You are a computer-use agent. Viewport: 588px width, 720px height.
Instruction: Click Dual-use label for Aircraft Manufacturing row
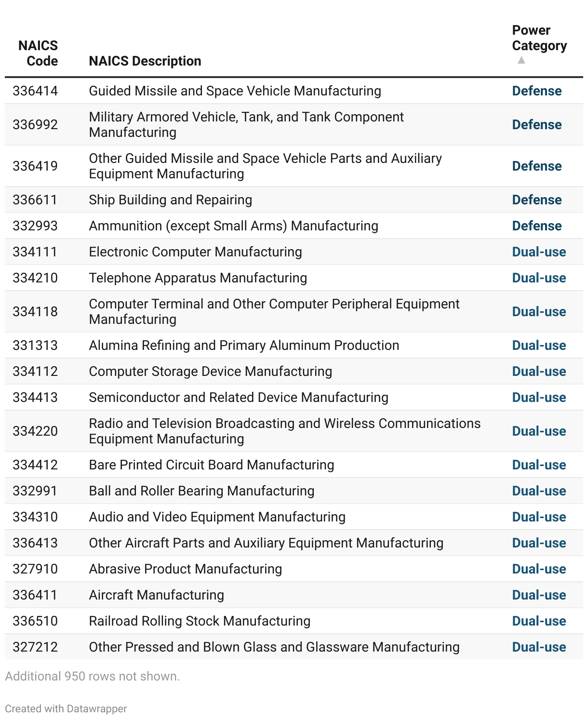click(x=539, y=595)
